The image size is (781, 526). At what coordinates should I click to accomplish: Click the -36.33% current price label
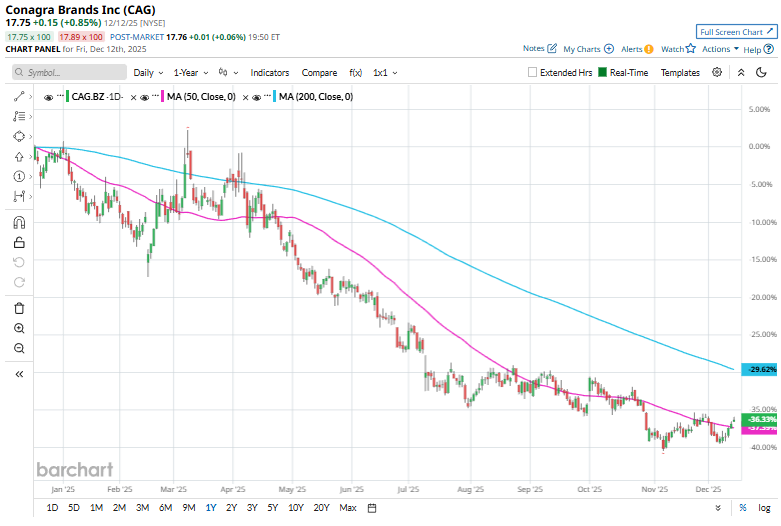[759, 419]
